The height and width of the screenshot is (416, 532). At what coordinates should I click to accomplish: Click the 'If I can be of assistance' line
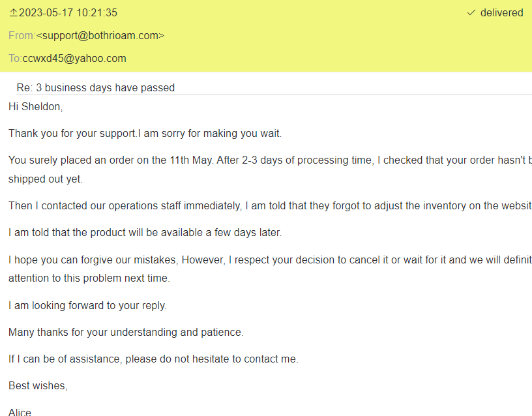(153, 359)
